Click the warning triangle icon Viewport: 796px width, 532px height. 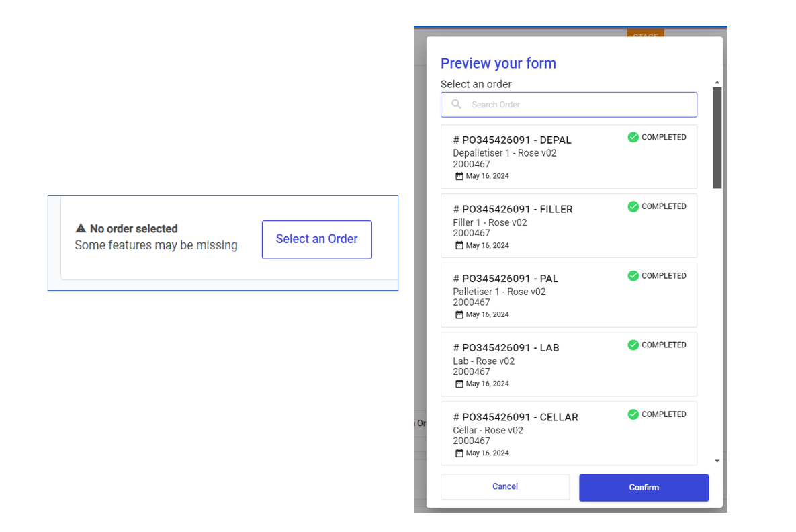pos(81,228)
